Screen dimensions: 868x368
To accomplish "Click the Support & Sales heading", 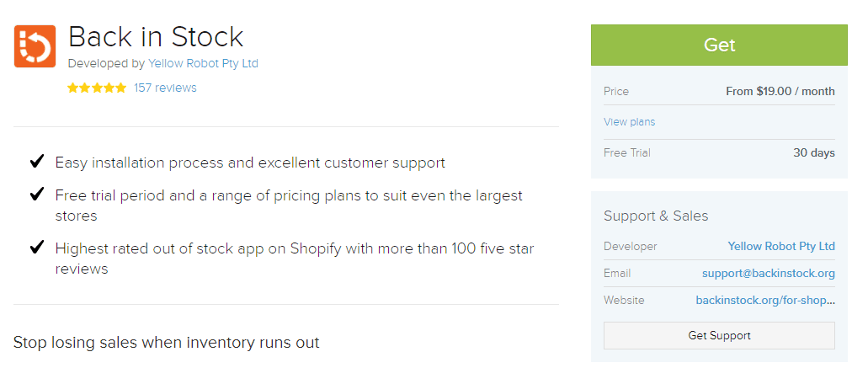I will click(656, 216).
